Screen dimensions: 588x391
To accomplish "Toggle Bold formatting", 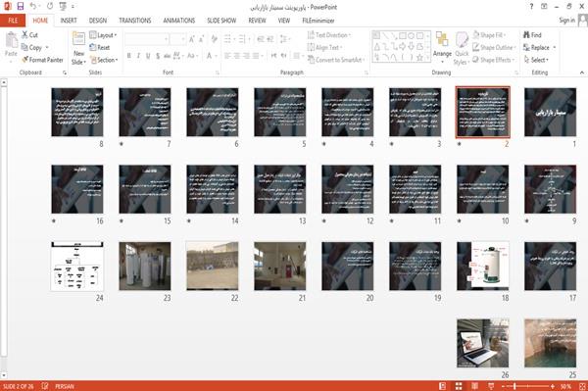I will click(129, 56).
